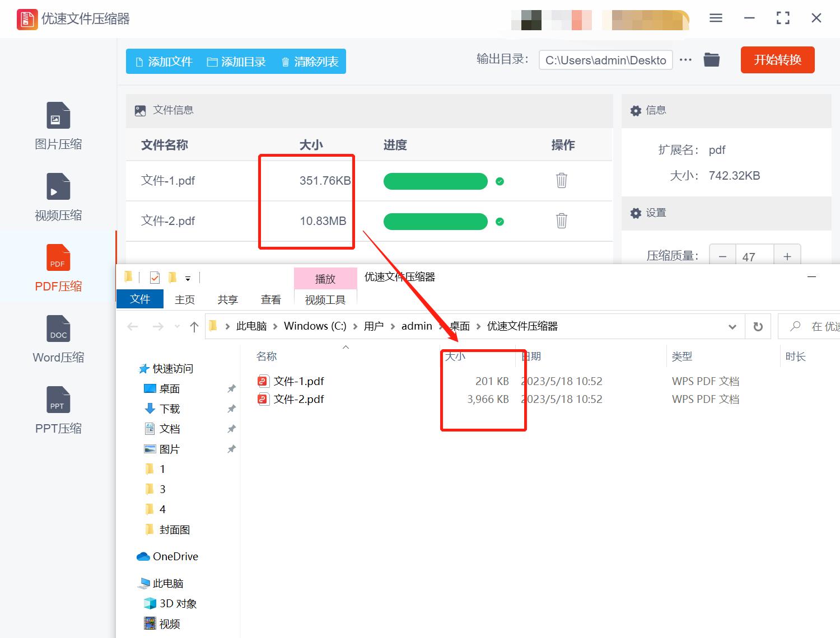
Task: Click the 添加文件 add files button
Action: (x=163, y=62)
